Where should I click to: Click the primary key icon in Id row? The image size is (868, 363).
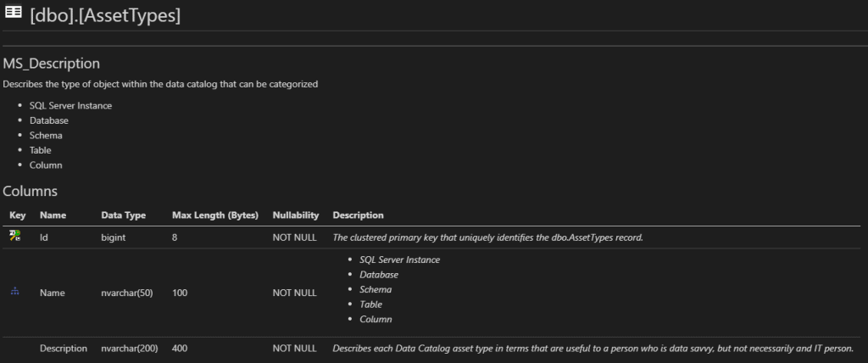coord(14,237)
